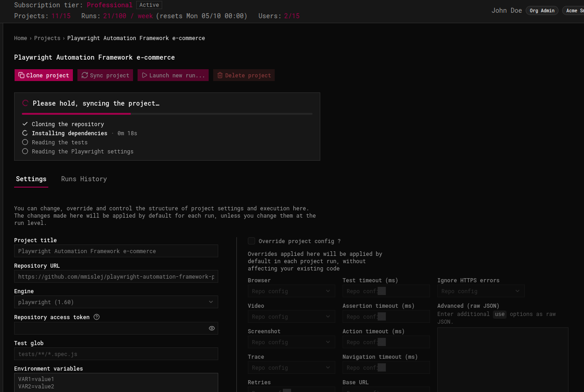The height and width of the screenshot is (392, 584).
Task: Expand the Video dropdown
Action: click(292, 316)
